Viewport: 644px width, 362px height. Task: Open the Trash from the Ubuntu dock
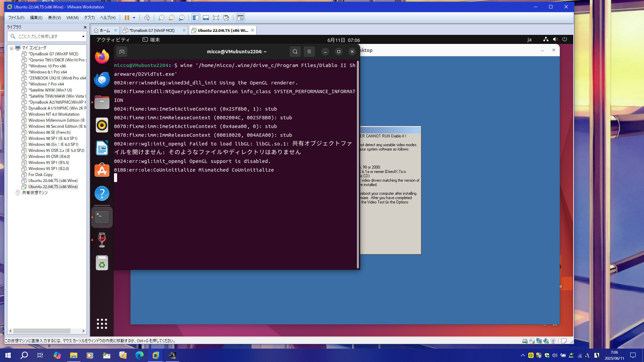click(x=102, y=263)
